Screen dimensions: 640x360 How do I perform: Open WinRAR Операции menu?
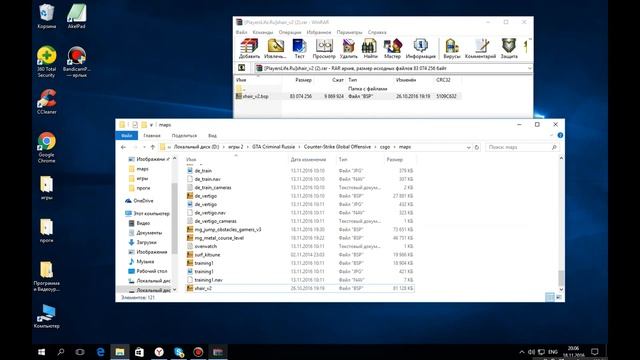[290, 32]
